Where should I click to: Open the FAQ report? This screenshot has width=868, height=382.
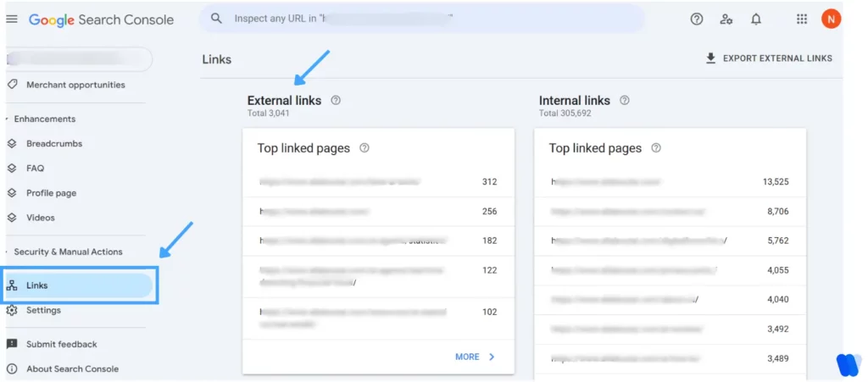[x=36, y=168]
